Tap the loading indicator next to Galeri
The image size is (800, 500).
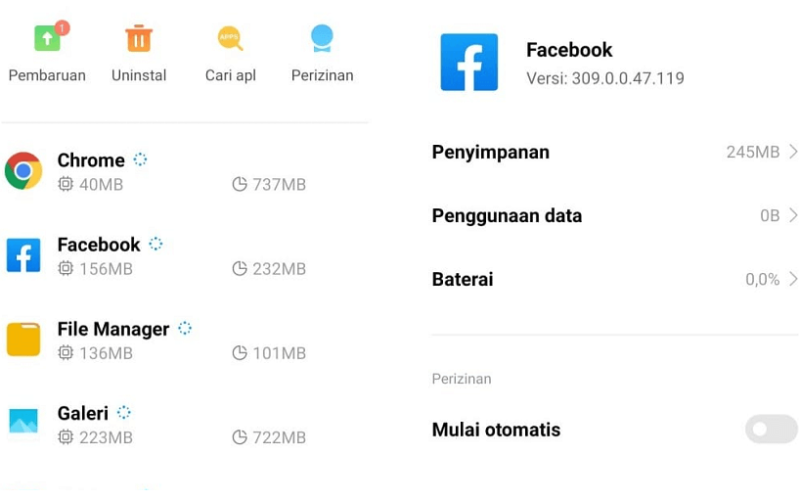124,412
